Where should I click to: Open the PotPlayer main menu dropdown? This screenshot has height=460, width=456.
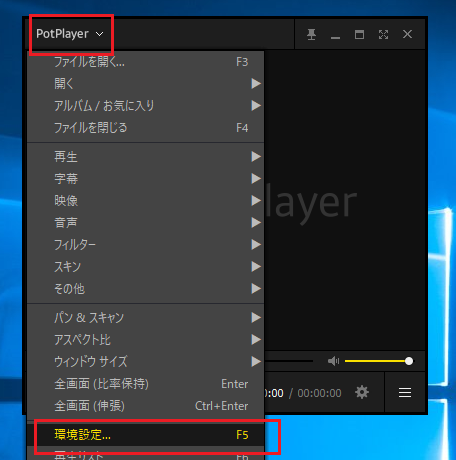pyautogui.click(x=70, y=34)
